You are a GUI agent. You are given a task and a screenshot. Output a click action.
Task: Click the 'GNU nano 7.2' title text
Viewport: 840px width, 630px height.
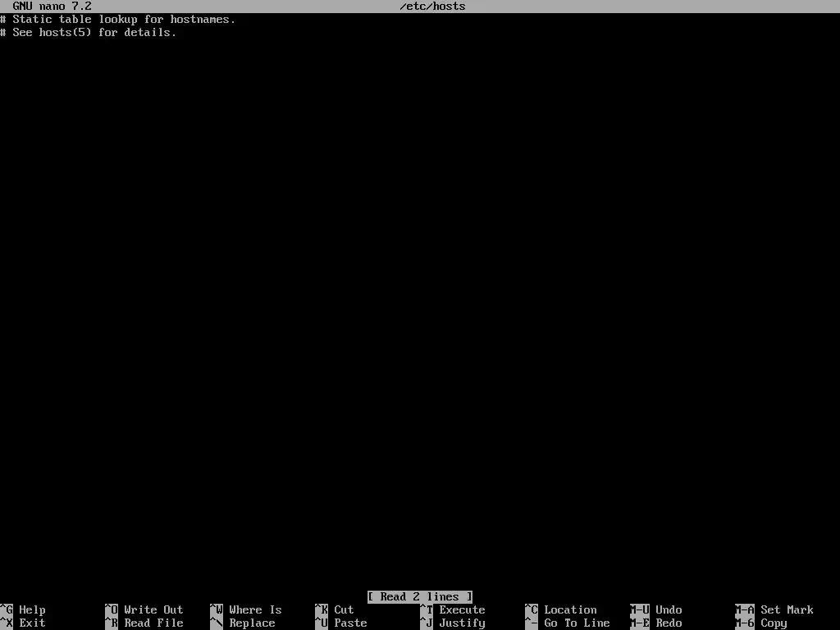pyautogui.click(x=52, y=7)
